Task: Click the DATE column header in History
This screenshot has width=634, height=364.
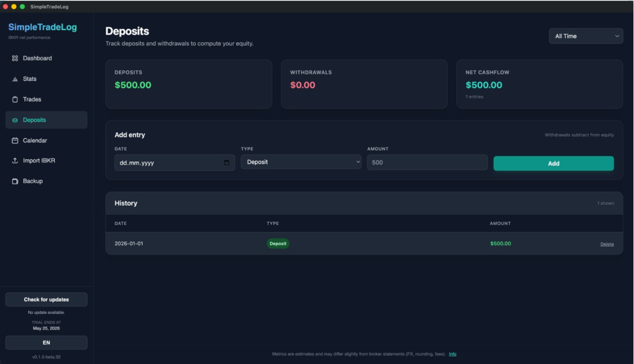Action: pos(120,223)
